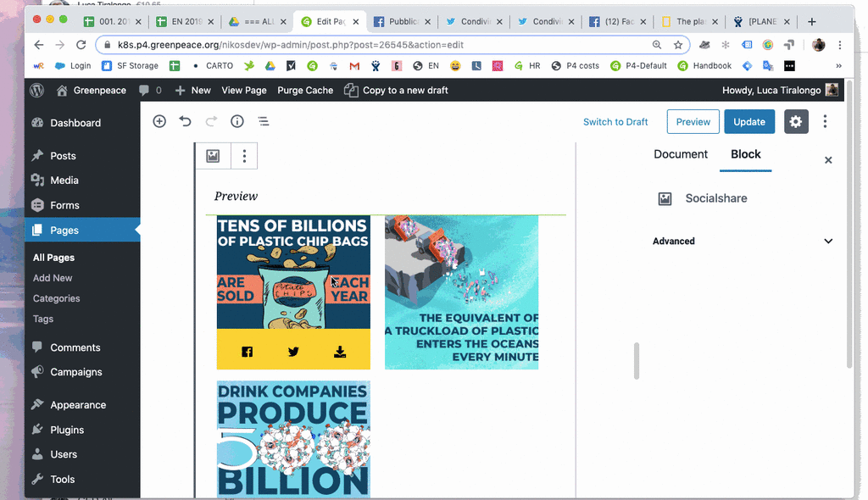
Task: Click View Page in admin bar
Action: [244, 91]
